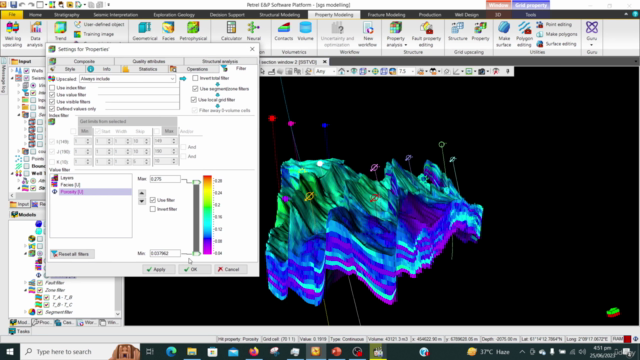
Task: Click the lower slider handle at Min
Action: pos(196,254)
